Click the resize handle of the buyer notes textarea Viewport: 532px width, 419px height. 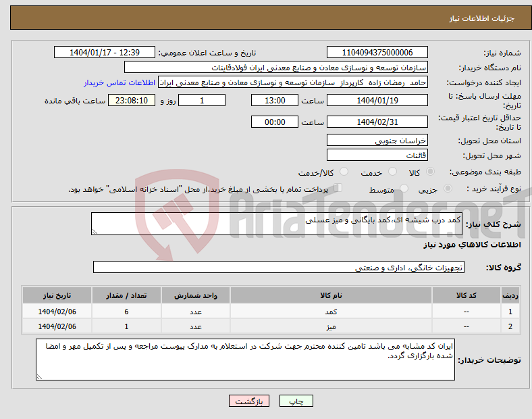[39, 377]
